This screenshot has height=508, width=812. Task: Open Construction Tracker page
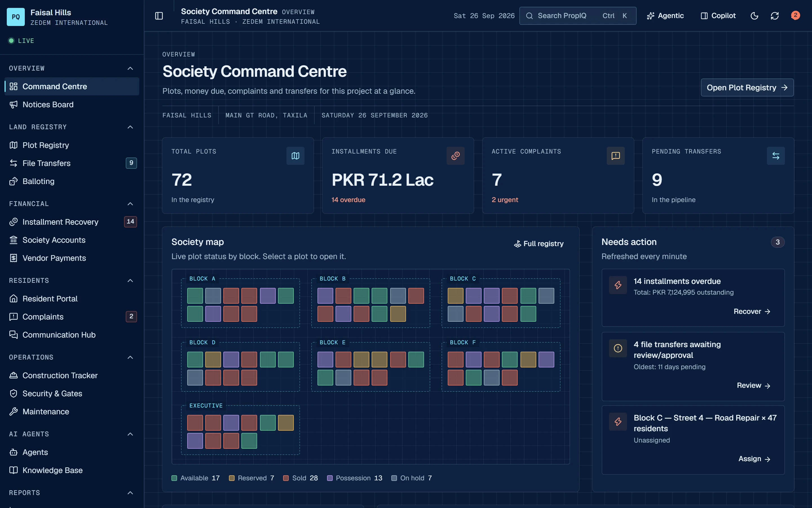click(x=72, y=376)
